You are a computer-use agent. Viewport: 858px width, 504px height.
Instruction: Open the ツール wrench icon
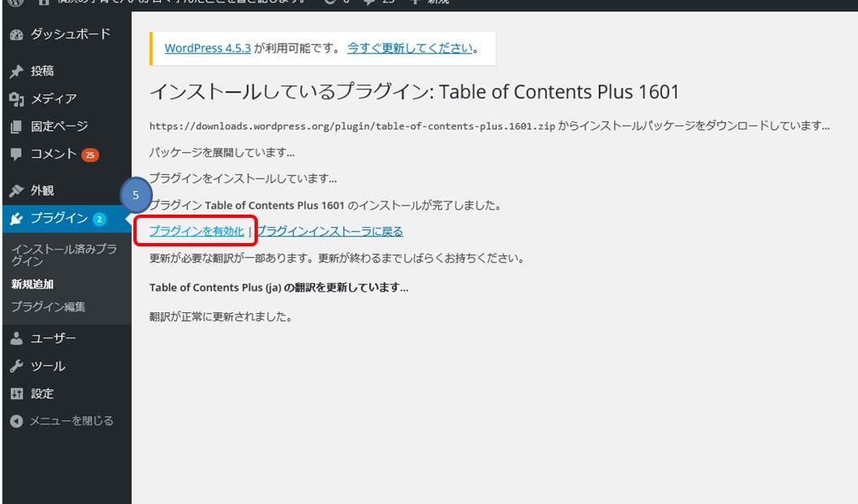coord(17,366)
